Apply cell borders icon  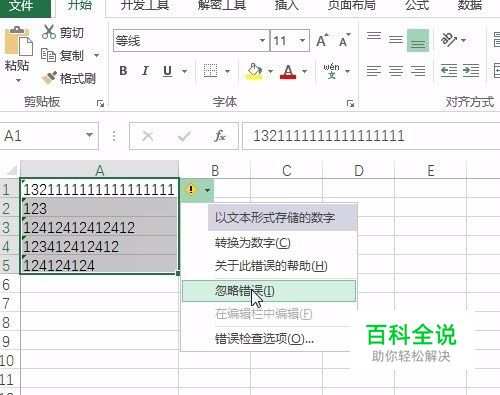210,71
